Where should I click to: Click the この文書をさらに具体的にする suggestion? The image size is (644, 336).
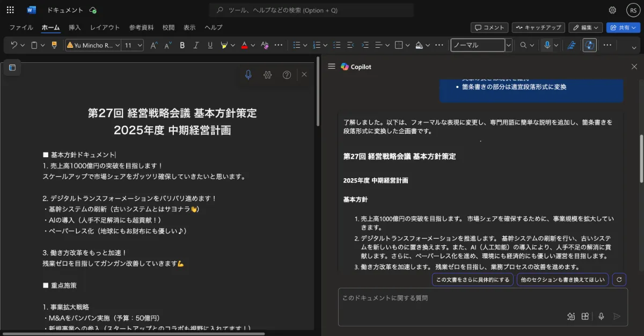[472, 279]
